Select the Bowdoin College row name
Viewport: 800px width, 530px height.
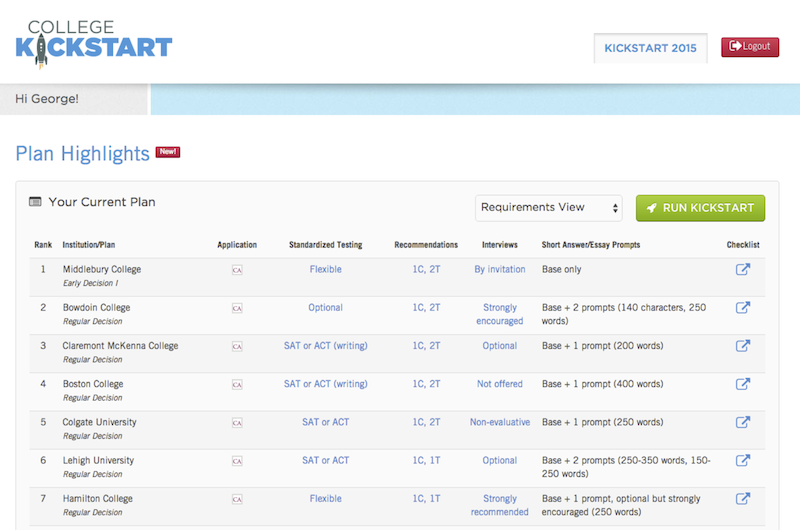[96, 308]
